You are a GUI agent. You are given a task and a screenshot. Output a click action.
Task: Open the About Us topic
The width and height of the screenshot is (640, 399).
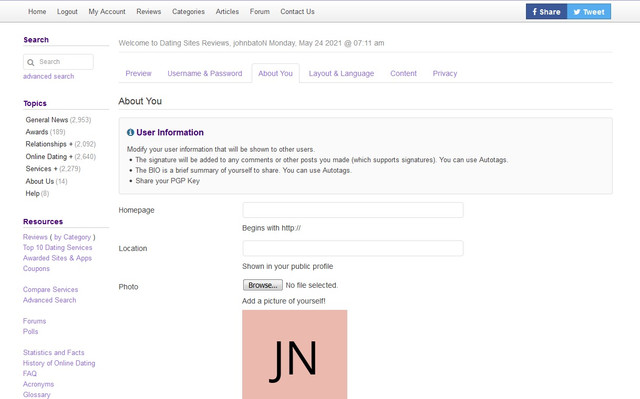click(x=40, y=181)
